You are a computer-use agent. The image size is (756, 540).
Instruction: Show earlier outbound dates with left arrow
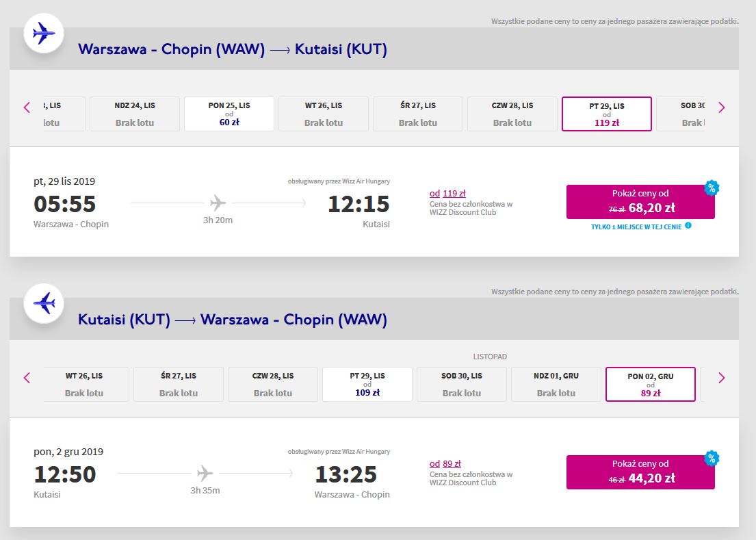pyautogui.click(x=27, y=107)
